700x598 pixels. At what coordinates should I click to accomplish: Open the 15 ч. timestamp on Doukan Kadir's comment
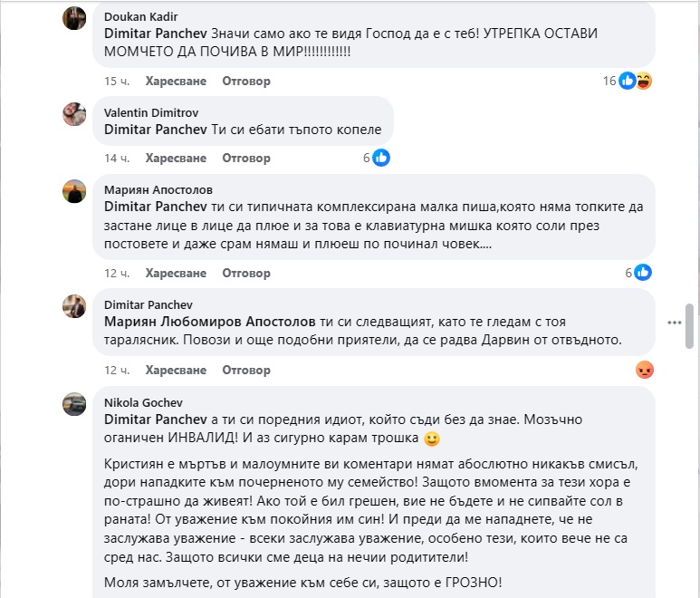[117, 82]
